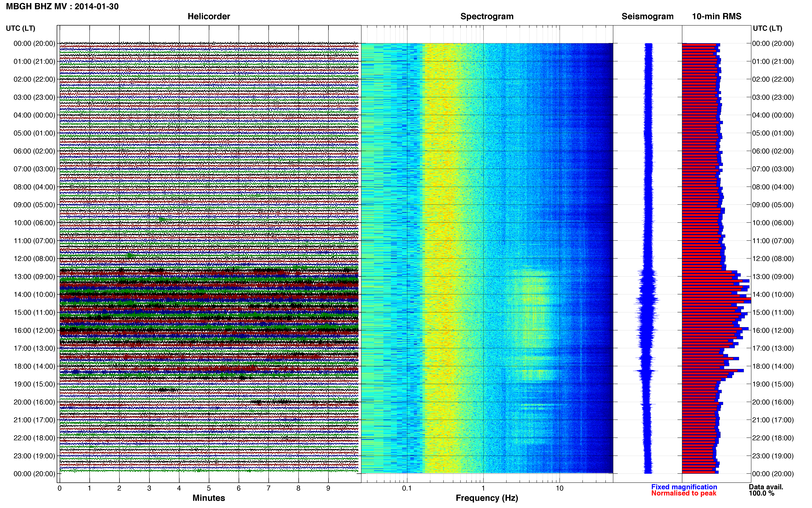Click the left '14:00 (10:00)' time label
Image resolution: width=812 pixels, height=508 pixels.
(34, 295)
